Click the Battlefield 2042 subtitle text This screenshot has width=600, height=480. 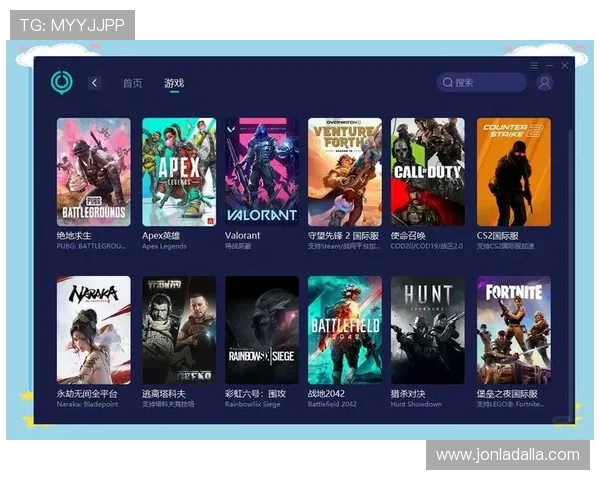(332, 404)
